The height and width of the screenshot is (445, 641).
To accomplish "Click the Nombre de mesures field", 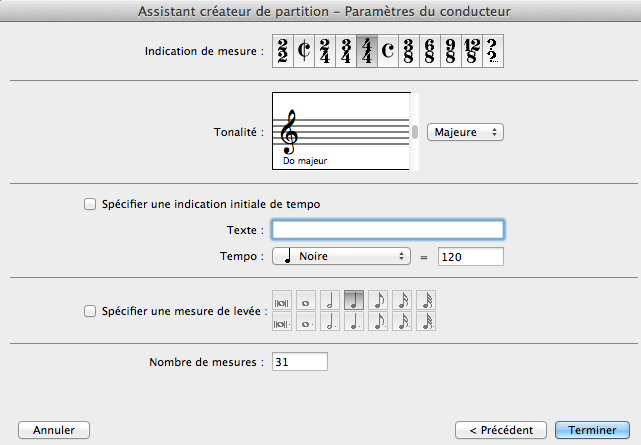I will 299,362.
